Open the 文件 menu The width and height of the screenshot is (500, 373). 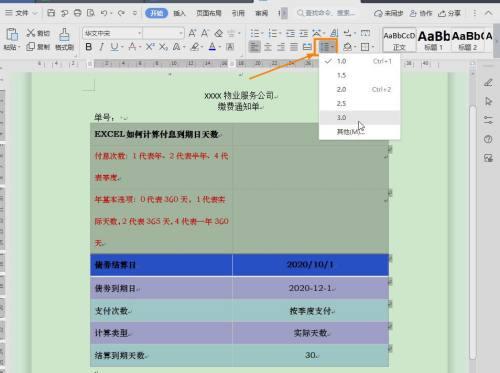[21, 13]
